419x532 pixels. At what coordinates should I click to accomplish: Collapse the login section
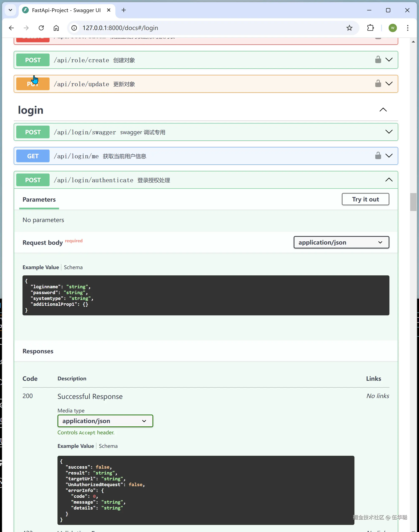(x=383, y=110)
